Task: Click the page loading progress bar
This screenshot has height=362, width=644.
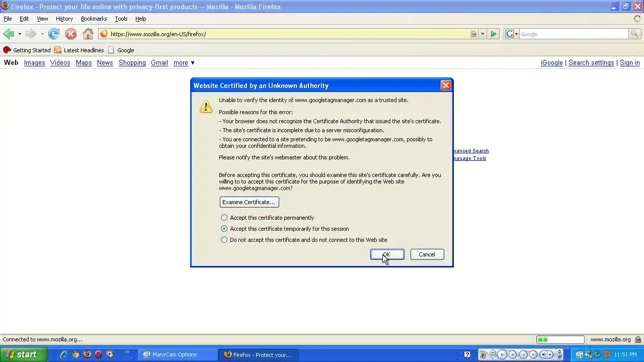Action: pos(560,339)
